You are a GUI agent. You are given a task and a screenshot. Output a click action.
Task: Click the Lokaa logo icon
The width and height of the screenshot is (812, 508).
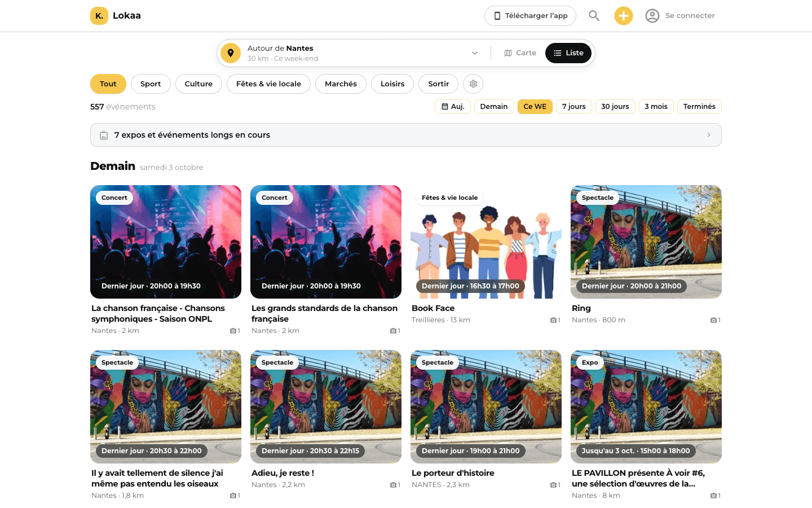(x=99, y=16)
